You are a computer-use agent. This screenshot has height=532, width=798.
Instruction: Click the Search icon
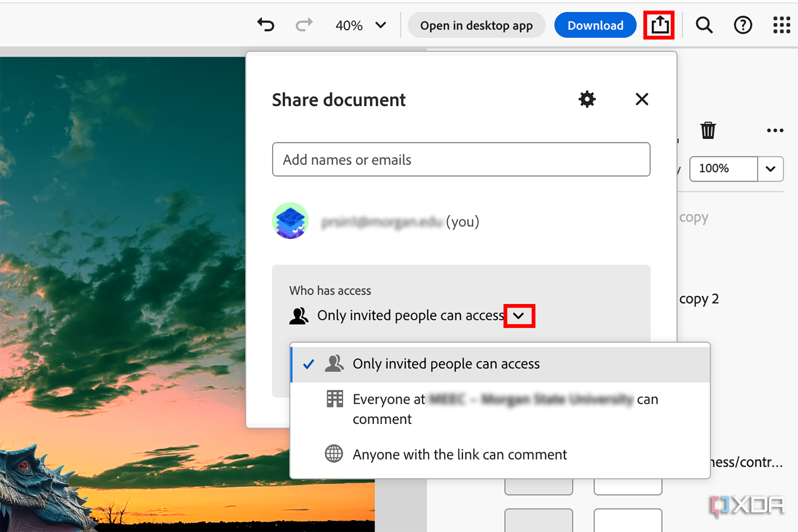coord(704,24)
